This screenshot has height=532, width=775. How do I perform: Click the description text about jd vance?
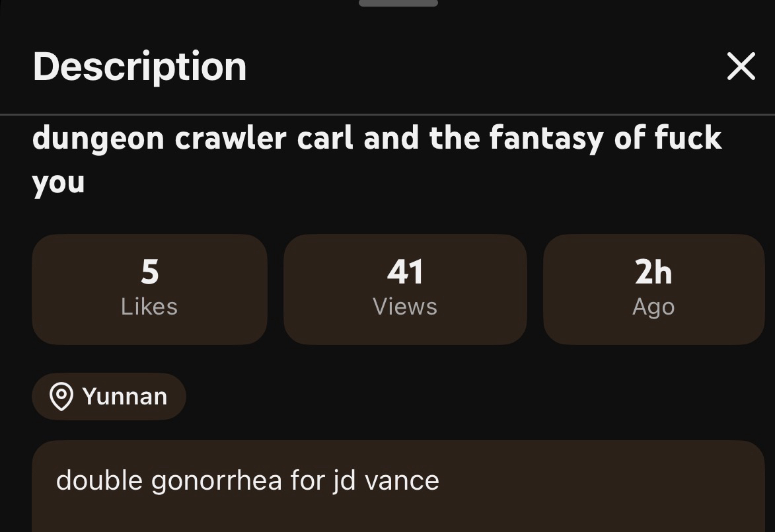click(247, 480)
